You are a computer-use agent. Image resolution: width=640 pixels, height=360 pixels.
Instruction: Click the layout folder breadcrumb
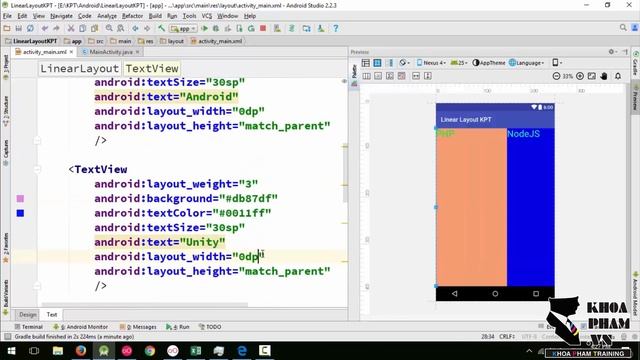(172, 41)
